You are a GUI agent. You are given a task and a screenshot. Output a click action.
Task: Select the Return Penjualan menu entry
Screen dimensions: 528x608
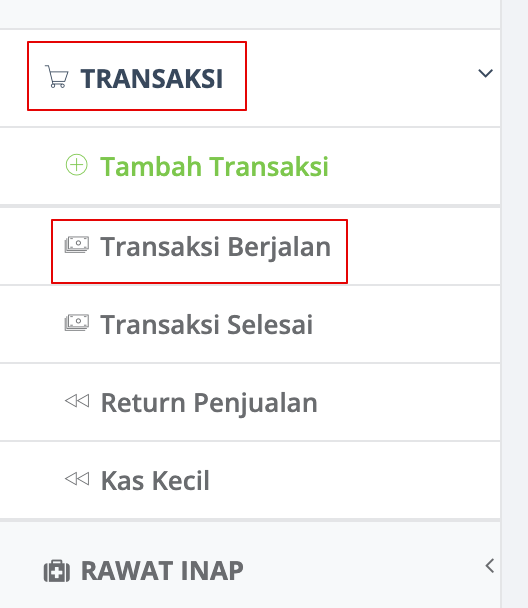click(x=209, y=402)
